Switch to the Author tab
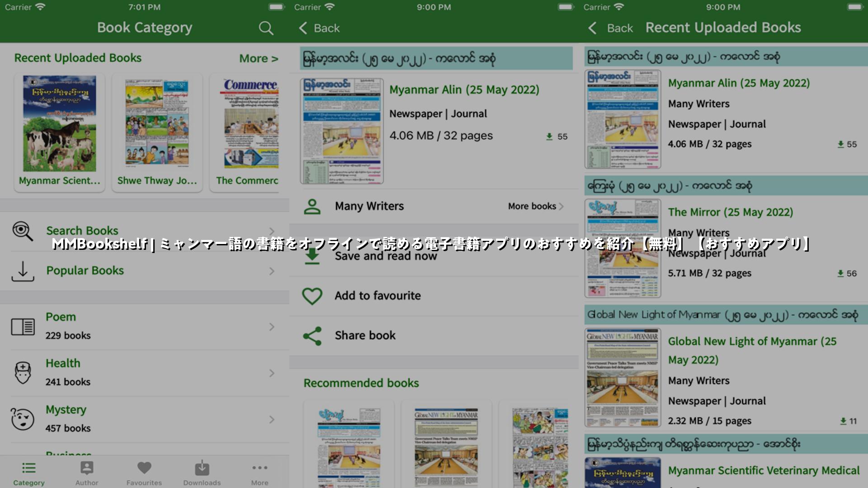This screenshot has height=488, width=868. (x=87, y=473)
